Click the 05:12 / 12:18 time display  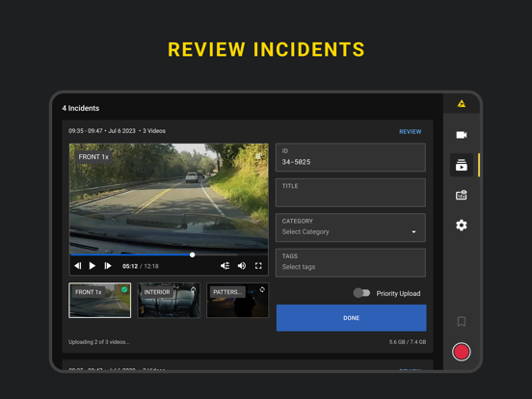coord(141,266)
